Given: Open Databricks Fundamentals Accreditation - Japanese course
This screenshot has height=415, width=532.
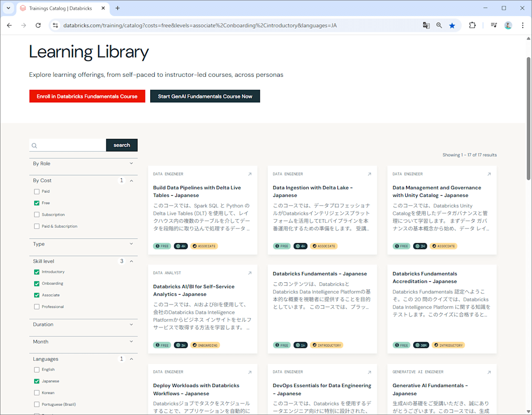Looking at the screenshot, I should pyautogui.click(x=425, y=277).
